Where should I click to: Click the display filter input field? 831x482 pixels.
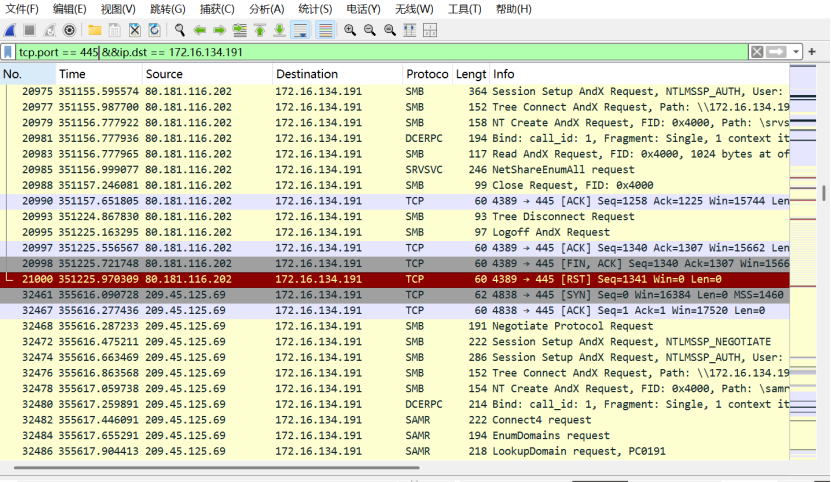click(x=382, y=52)
